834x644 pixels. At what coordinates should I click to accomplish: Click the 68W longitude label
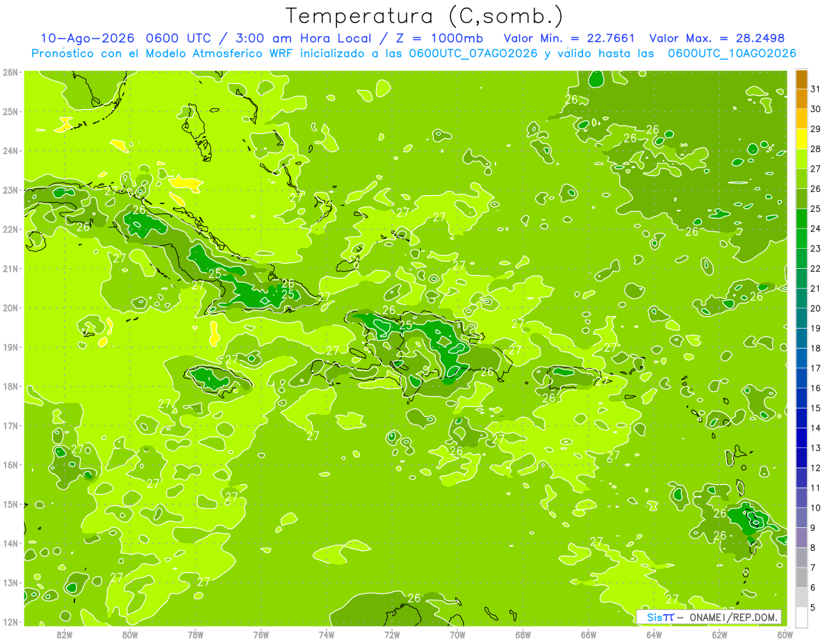[523, 634]
